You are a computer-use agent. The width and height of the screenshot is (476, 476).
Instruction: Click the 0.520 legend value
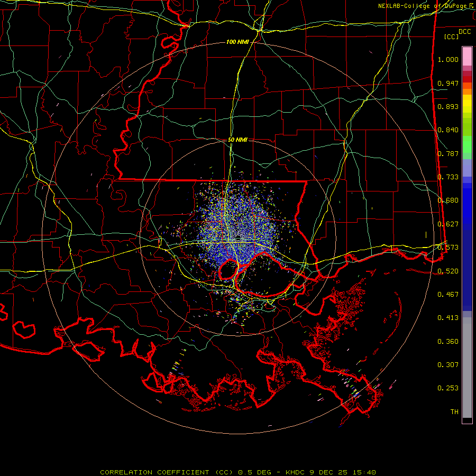448,271
